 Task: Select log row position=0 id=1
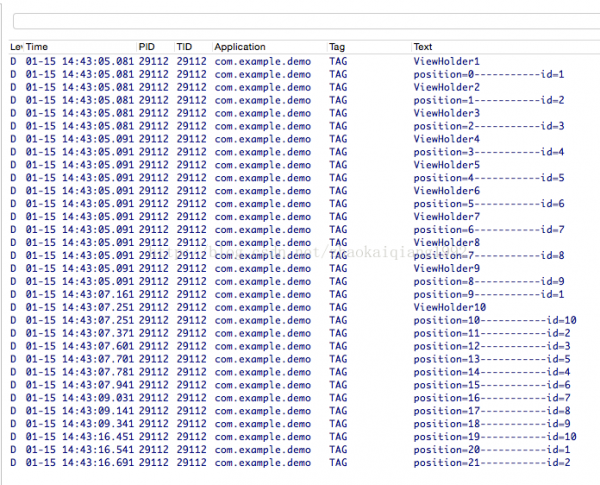(304, 74)
